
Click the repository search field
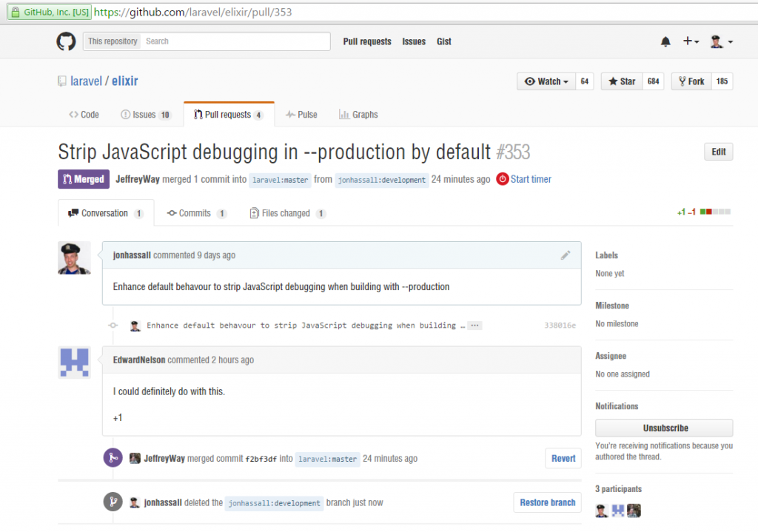[235, 41]
